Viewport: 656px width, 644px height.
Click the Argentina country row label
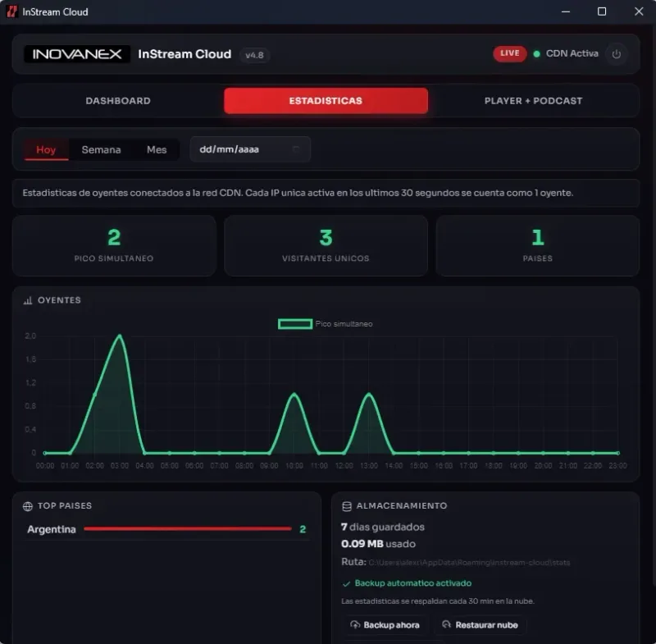52,529
